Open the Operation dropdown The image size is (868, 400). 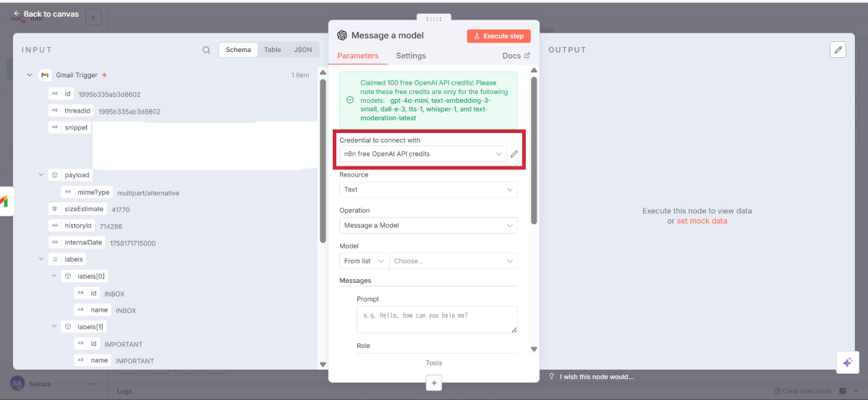(428, 226)
